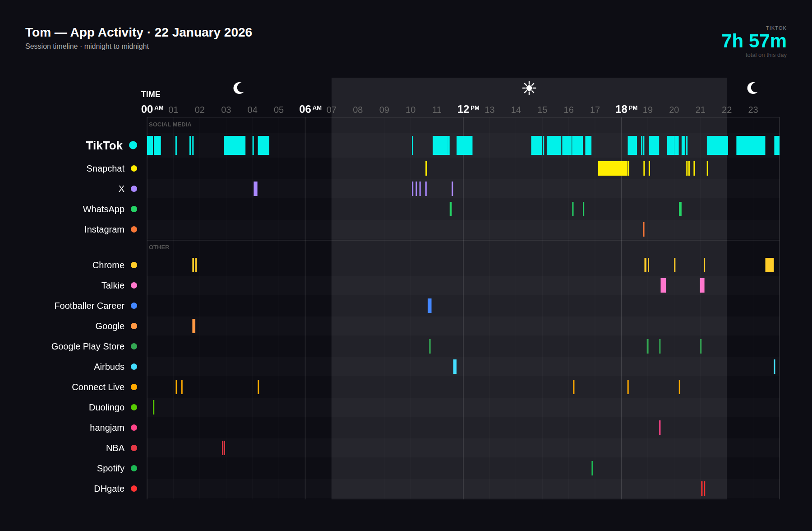Select the Instagram row label

pos(104,229)
